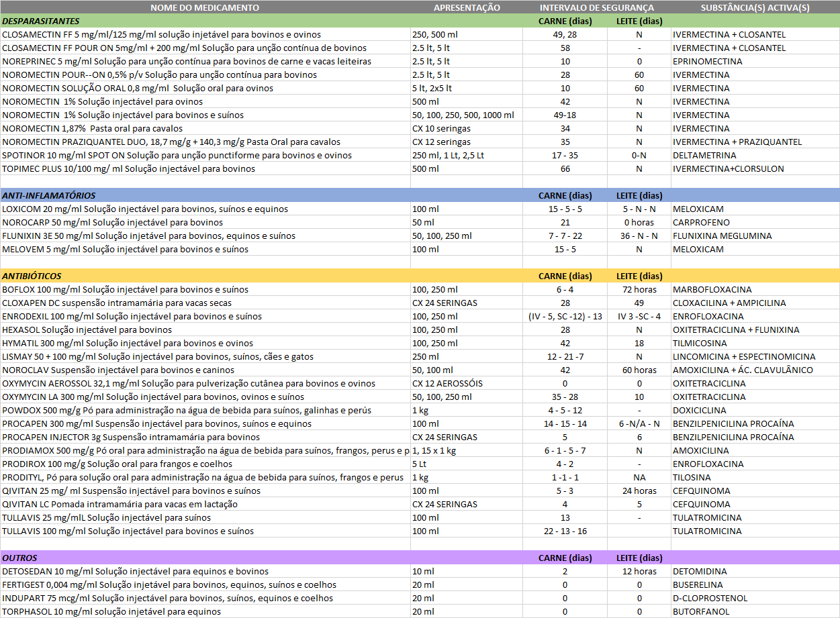Image resolution: width=840 pixels, height=618 pixels.
Task: Select the NOROCARP 50 mg/ml cell
Action: tap(205, 222)
